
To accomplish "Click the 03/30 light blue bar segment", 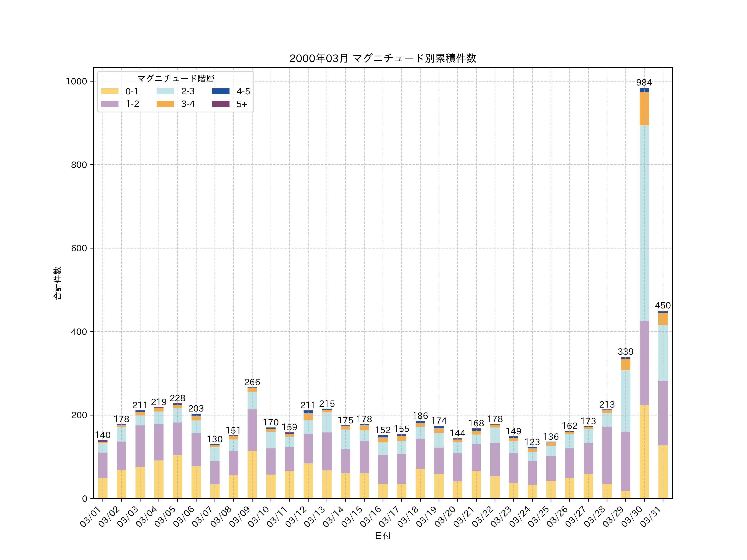I will (x=644, y=223).
